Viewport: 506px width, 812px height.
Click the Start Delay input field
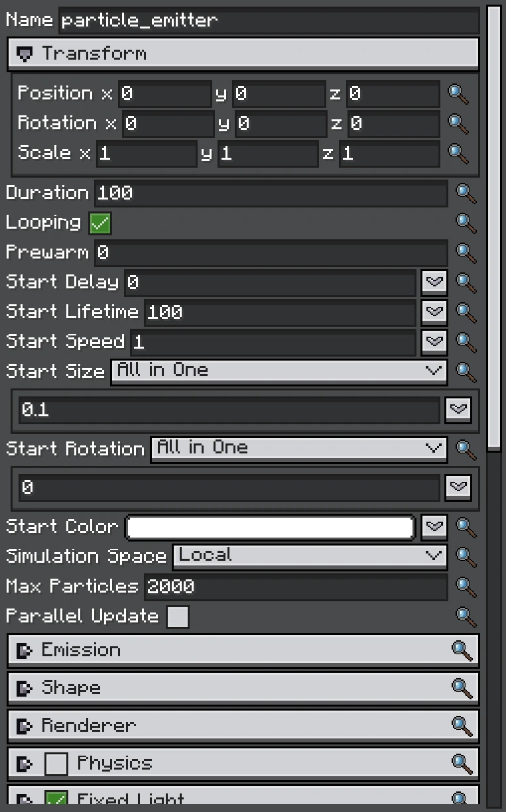click(x=270, y=283)
